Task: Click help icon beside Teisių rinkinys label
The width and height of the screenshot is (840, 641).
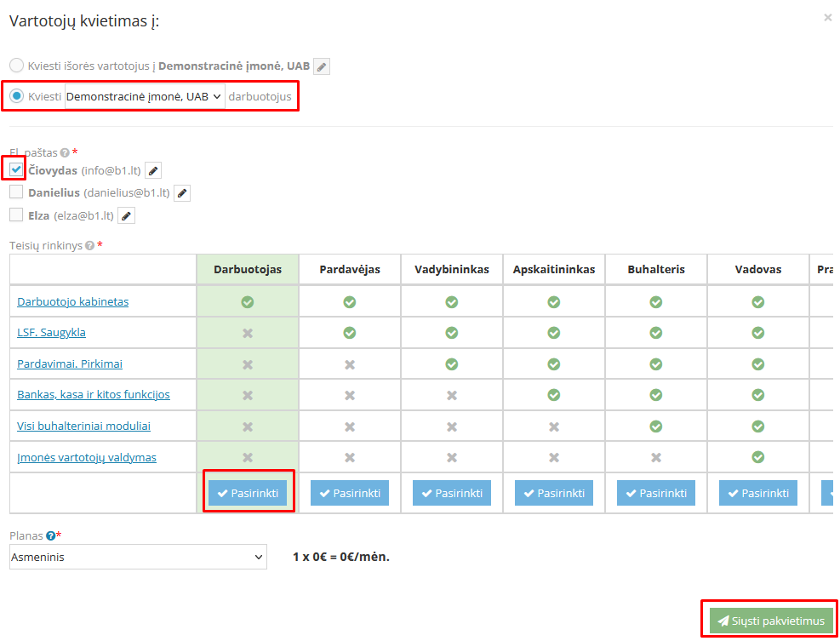Action: [x=89, y=246]
